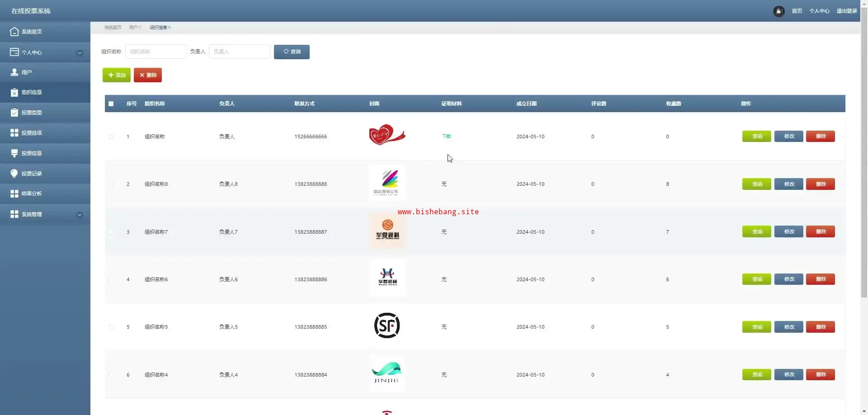Expand the 系统管理 sidebar chevron
The width and height of the screenshot is (868, 415).
(x=80, y=215)
